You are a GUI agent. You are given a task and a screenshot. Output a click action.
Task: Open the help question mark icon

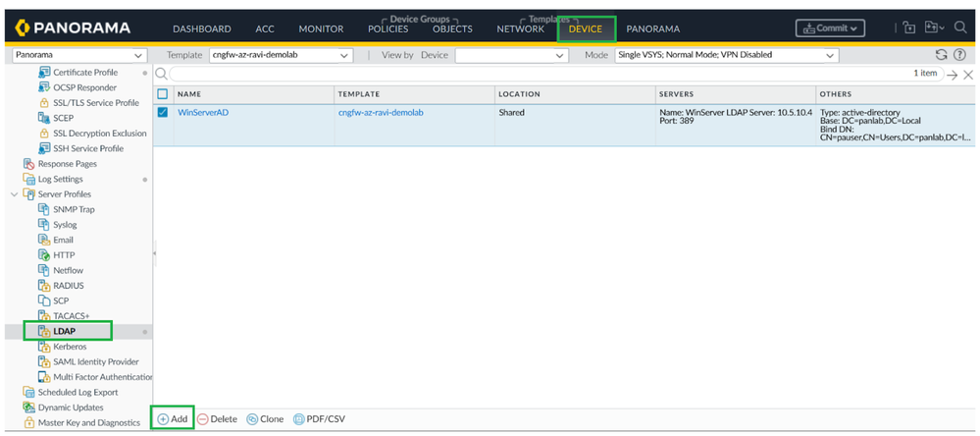959,56
